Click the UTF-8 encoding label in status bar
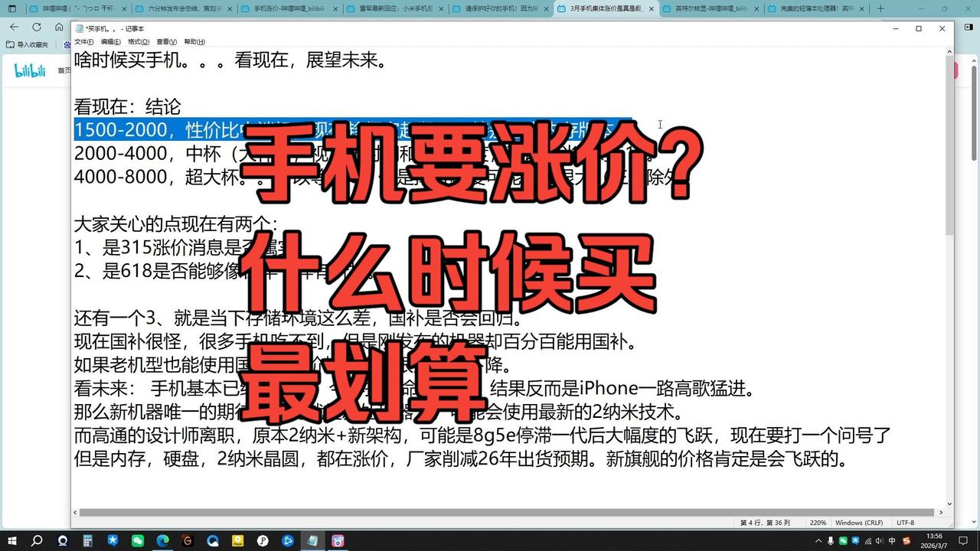The width and height of the screenshot is (980, 551). tap(906, 522)
